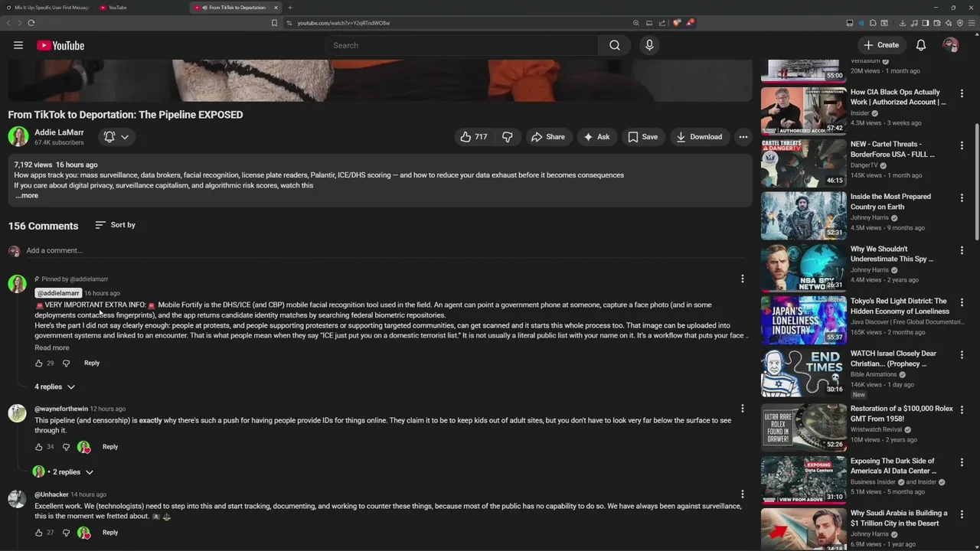Download the video
The width and height of the screenshot is (980, 551).
tap(699, 137)
